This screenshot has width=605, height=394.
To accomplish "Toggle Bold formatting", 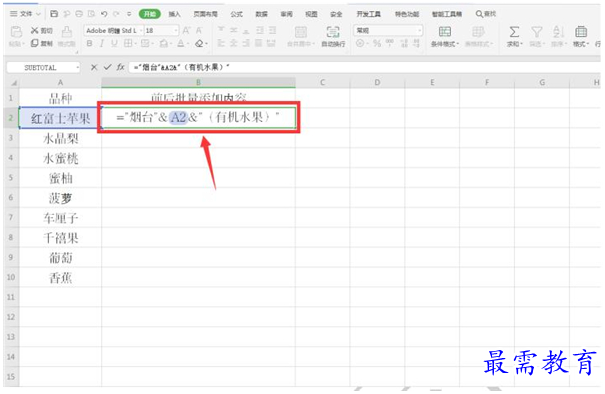I will tap(90, 43).
